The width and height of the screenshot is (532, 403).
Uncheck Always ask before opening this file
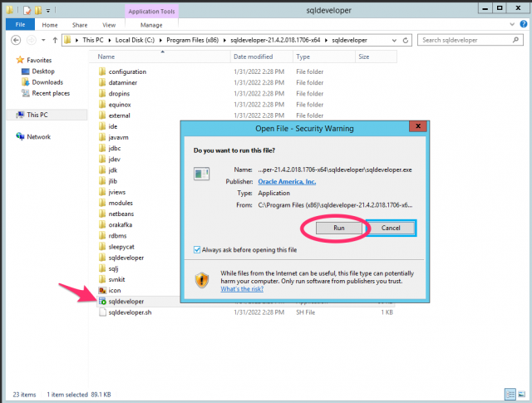pos(197,249)
